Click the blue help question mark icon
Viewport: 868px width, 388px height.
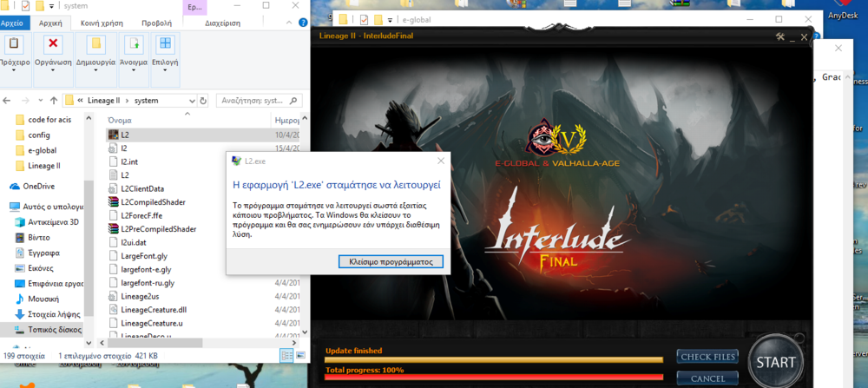[303, 23]
